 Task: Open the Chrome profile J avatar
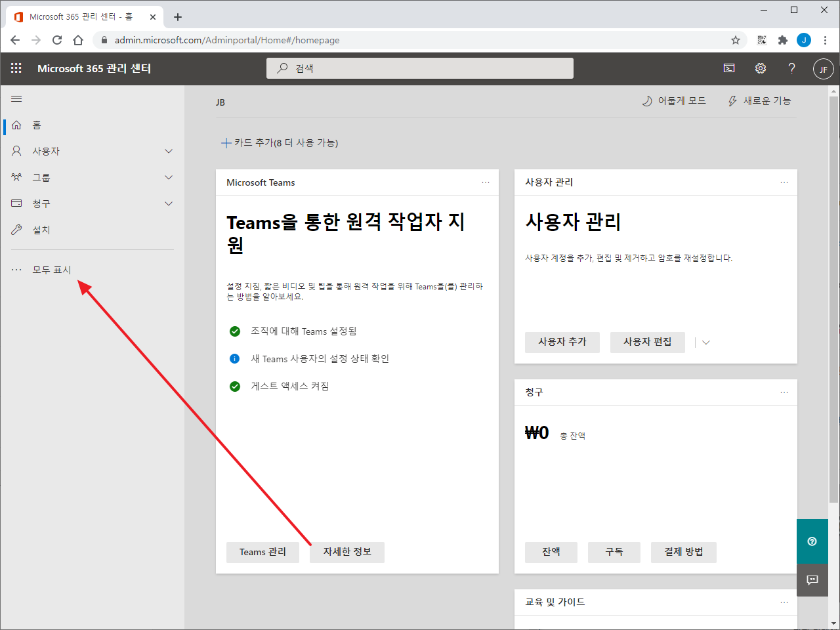click(804, 40)
